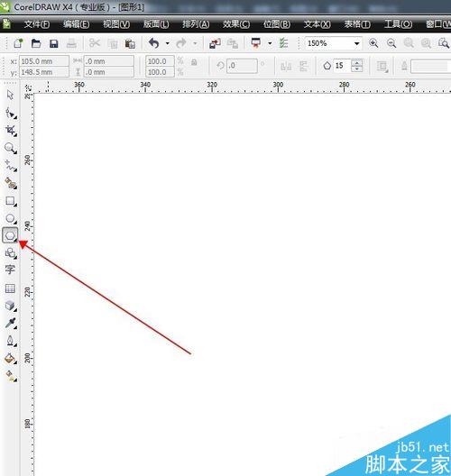Screen dimensions: 451x476
Task: Open the 排列(A) menu
Action: coord(196,24)
